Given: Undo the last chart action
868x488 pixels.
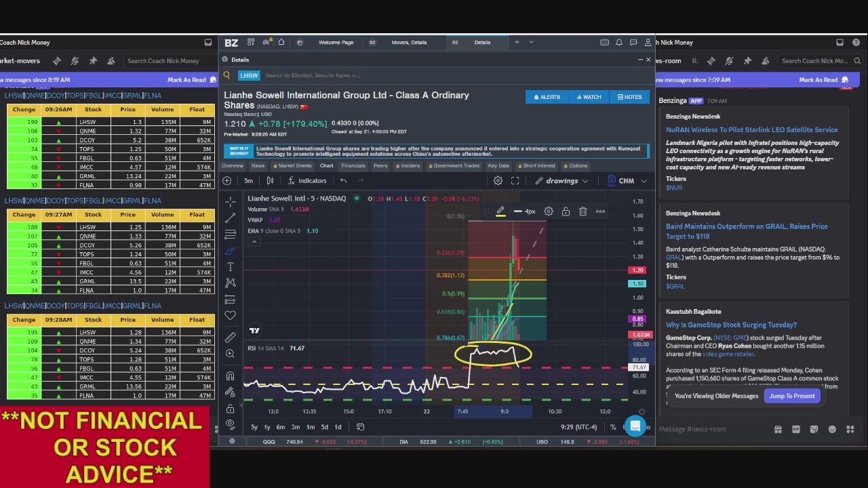Looking at the screenshot, I should pyautogui.click(x=343, y=181).
